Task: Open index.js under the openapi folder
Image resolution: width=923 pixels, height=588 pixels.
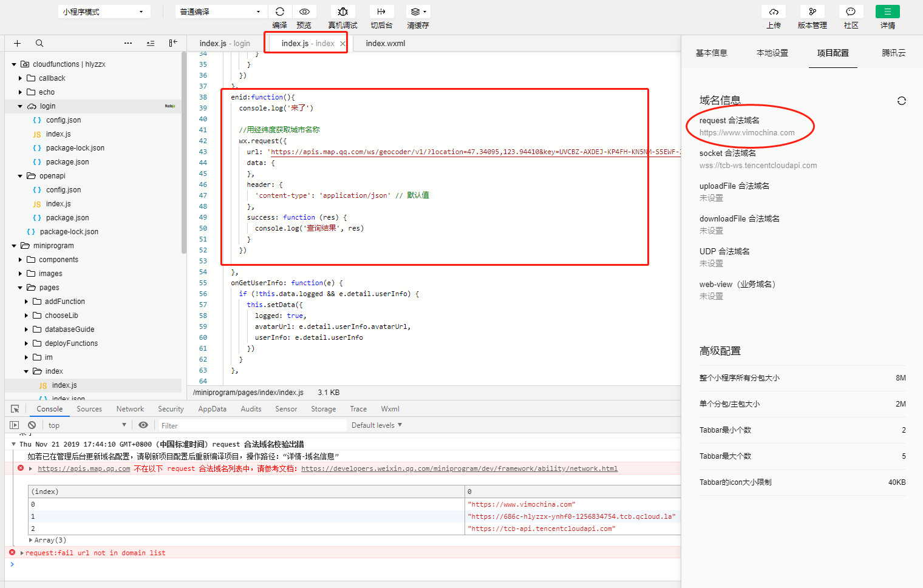Action: [58, 204]
